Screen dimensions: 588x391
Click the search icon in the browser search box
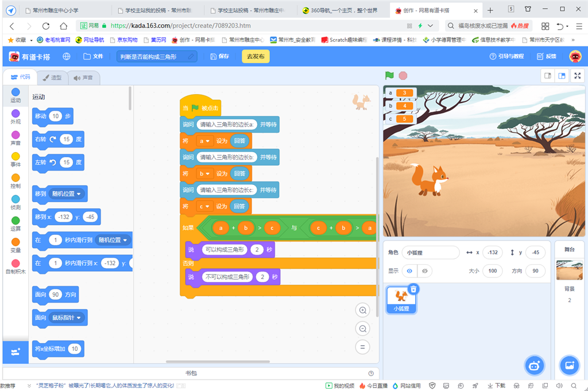click(x=451, y=26)
